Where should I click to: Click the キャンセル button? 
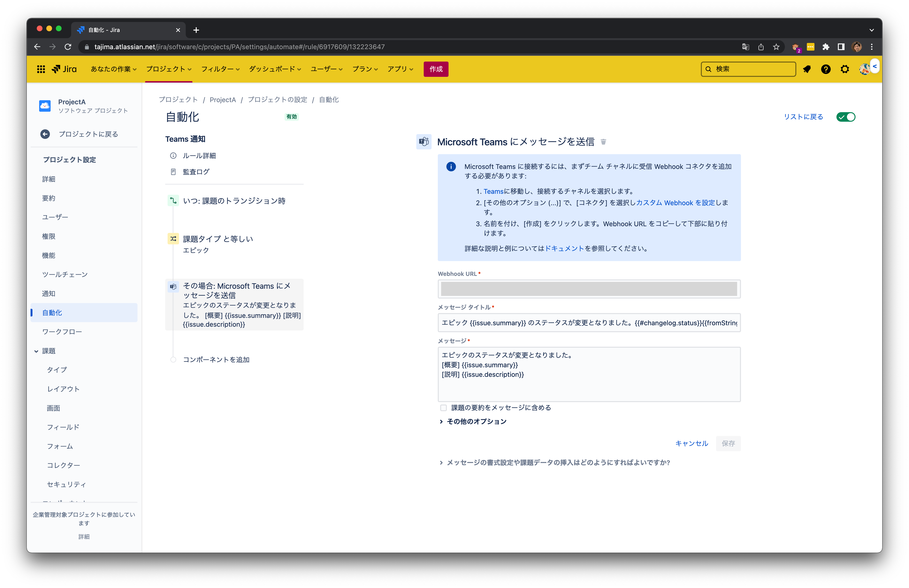pyautogui.click(x=691, y=444)
